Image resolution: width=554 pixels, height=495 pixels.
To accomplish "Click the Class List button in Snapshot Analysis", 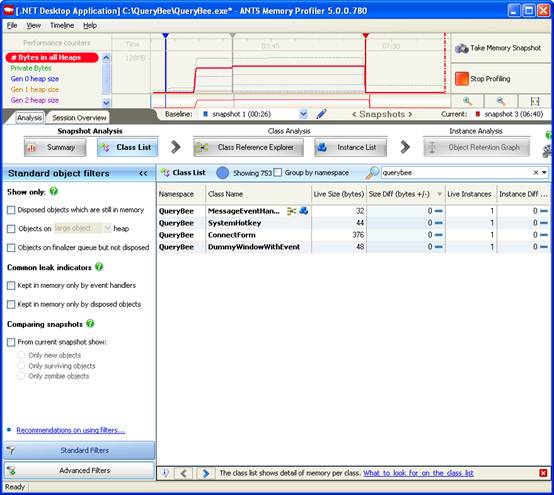I will click(128, 147).
